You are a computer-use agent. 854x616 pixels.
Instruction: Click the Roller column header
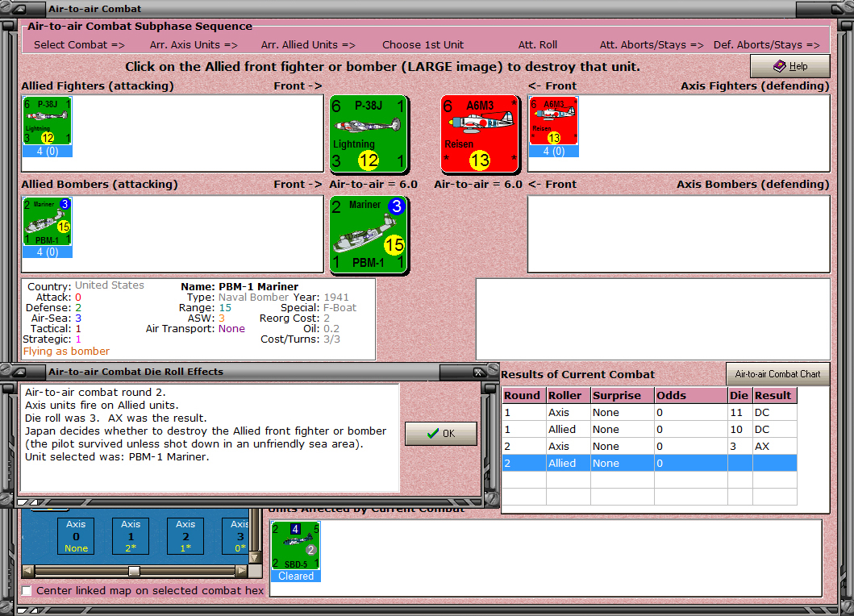click(x=569, y=395)
